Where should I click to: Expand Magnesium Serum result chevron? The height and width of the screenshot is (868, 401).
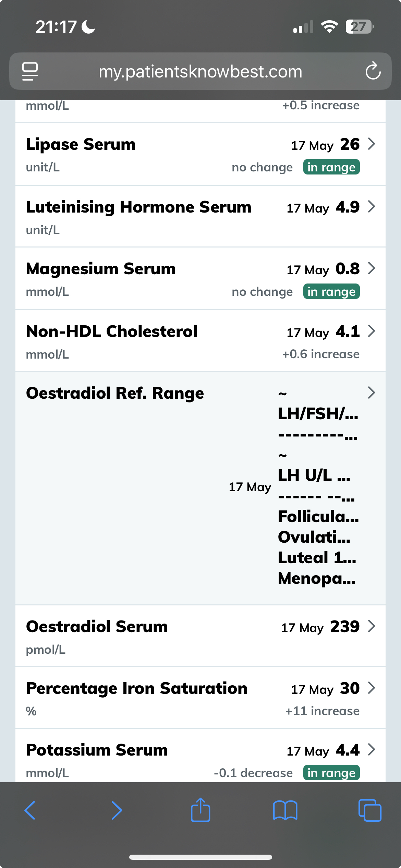[371, 268]
